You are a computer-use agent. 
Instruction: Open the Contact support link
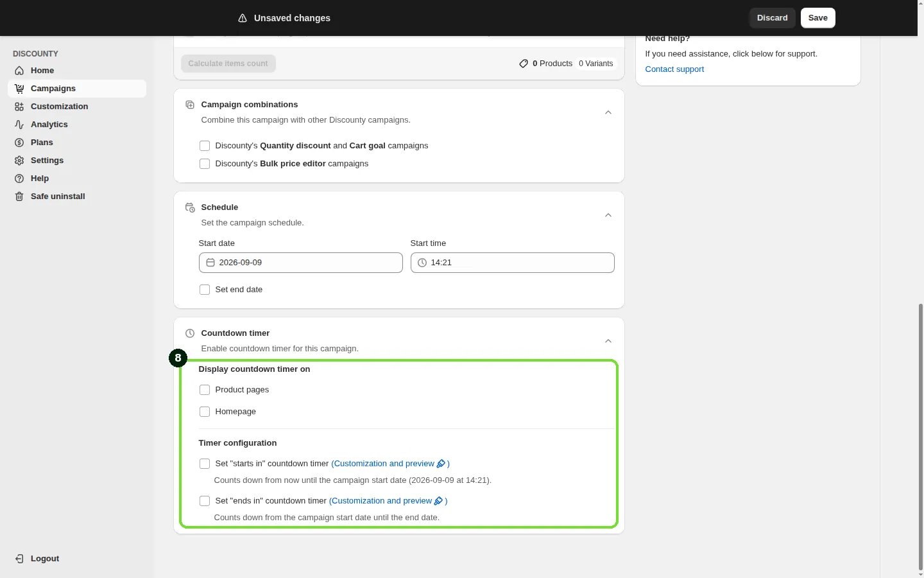click(x=674, y=69)
